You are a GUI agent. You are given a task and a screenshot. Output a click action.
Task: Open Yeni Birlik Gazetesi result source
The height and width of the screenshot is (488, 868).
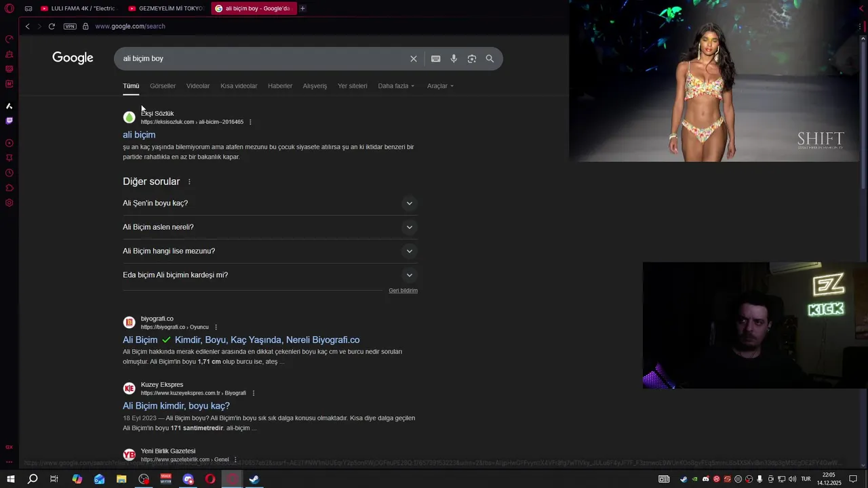pos(167,451)
